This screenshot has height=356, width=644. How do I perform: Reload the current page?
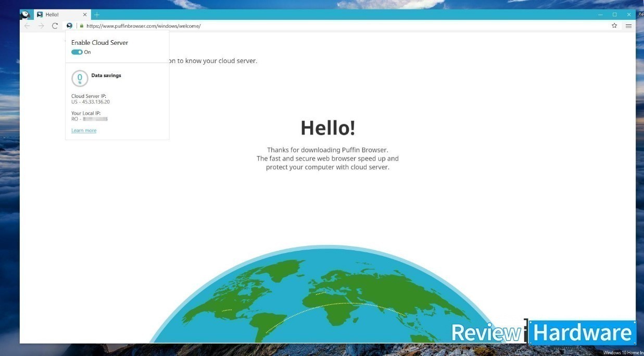tap(55, 26)
